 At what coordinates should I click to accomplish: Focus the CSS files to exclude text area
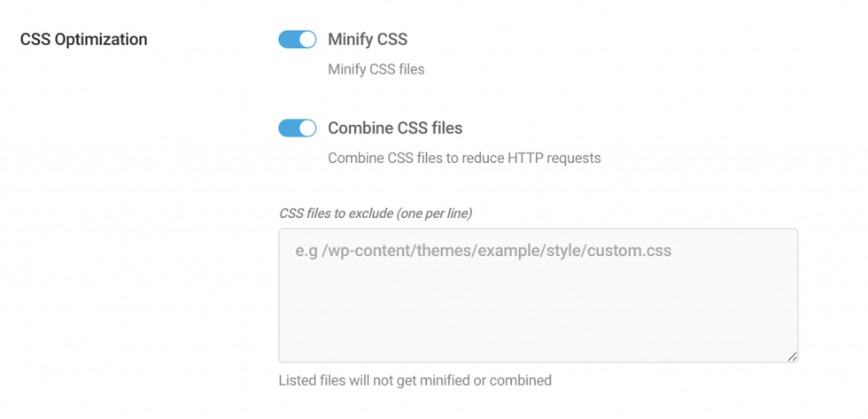539,296
